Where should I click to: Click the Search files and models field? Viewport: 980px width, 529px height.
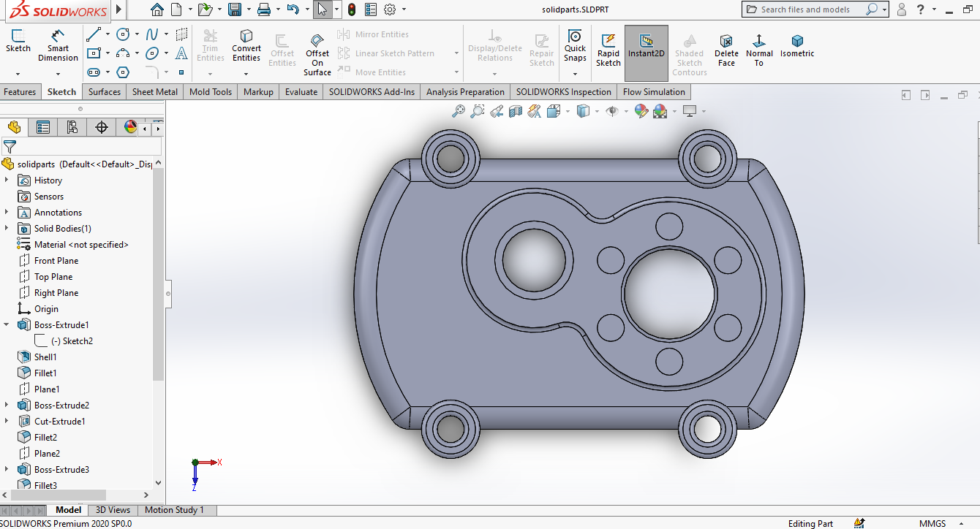pos(804,9)
